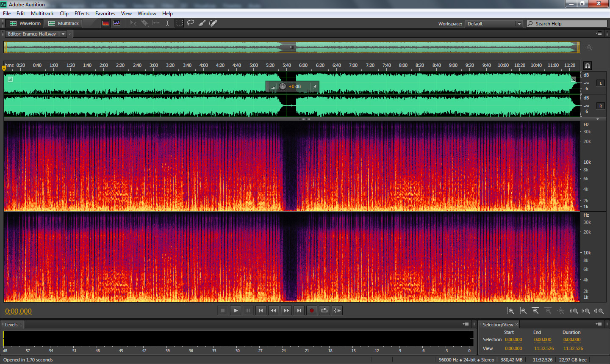
Task: Open the Workspace dropdown showing Default
Action: [x=494, y=24]
